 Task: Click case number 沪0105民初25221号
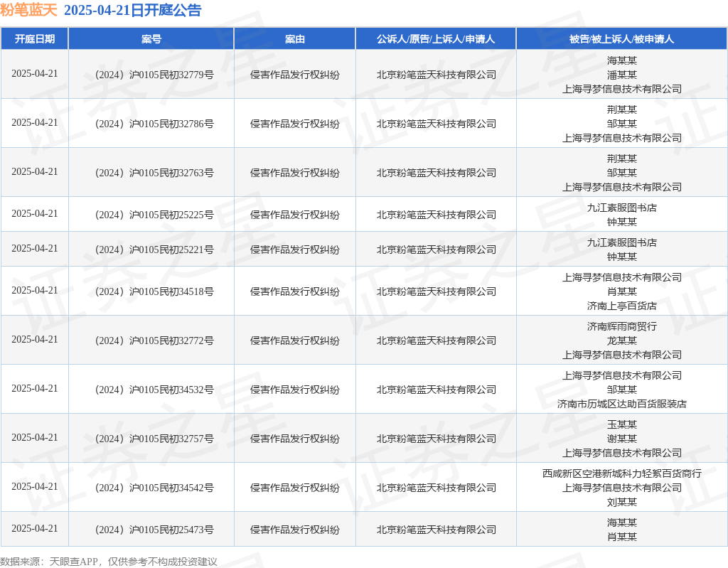tap(154, 250)
